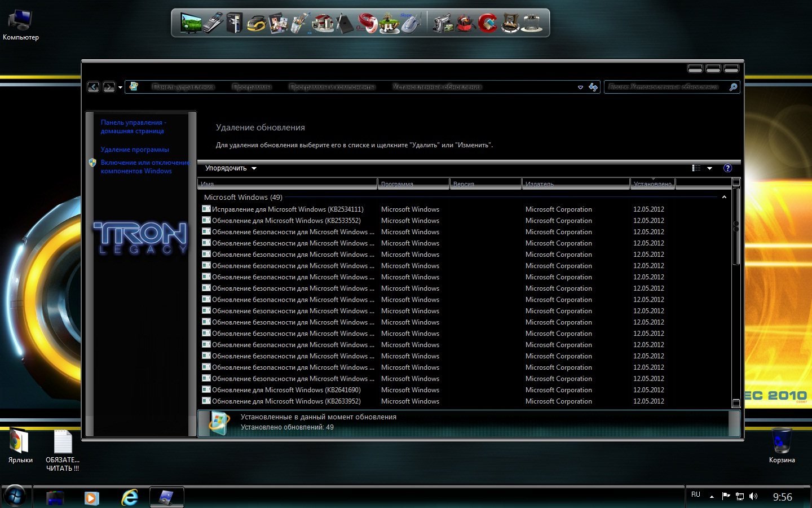Open the Windows Start orb

15,497
